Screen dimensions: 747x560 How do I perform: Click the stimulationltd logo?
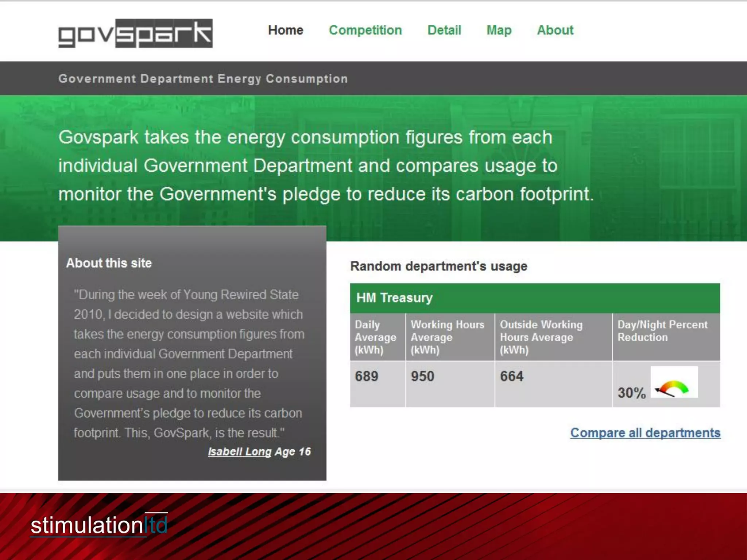pyautogui.click(x=99, y=525)
